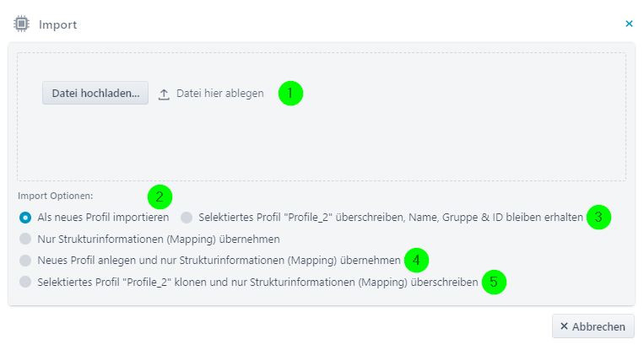Click the green marker number 2
The width and height of the screenshot is (644, 350).
(160, 197)
